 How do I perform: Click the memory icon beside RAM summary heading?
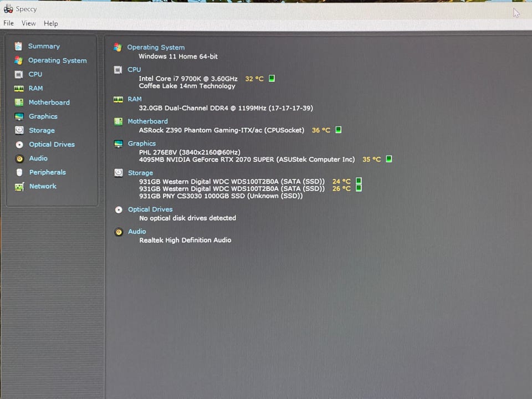[118, 99]
